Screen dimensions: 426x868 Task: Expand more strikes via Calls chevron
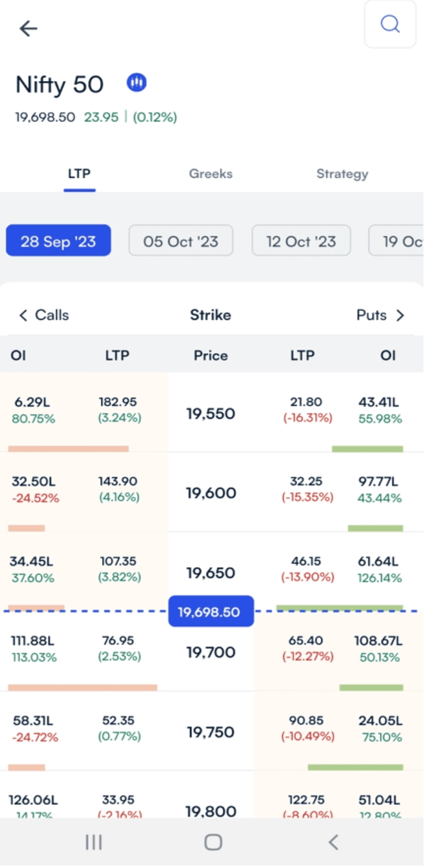pos(23,315)
